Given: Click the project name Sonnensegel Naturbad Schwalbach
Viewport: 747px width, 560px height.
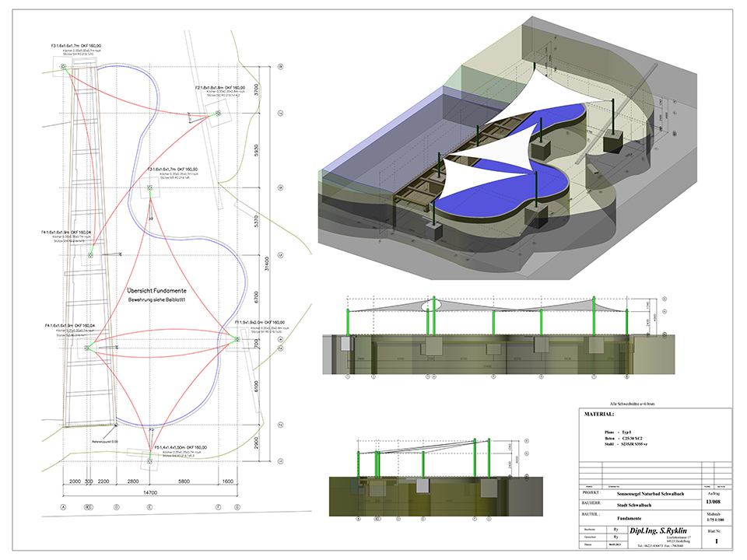Looking at the screenshot, I should (650, 493).
